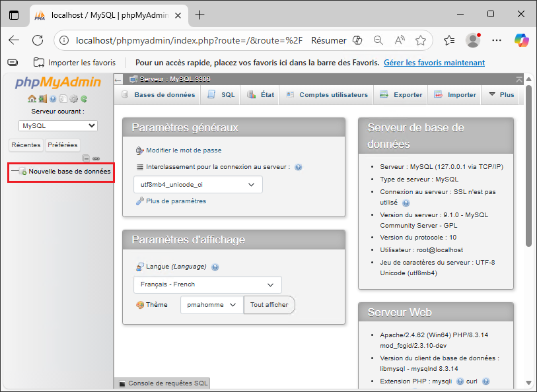Click the link chain icon in sidebar
537x392 pixels.
pos(96,158)
